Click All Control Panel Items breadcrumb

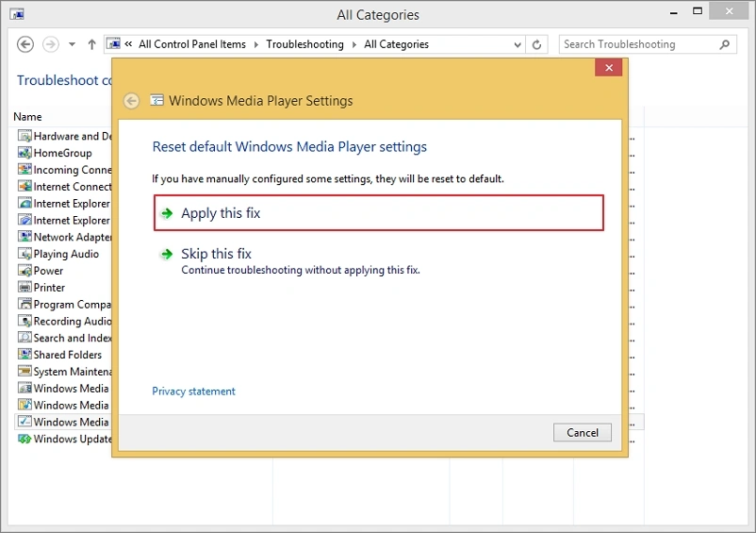[192, 44]
